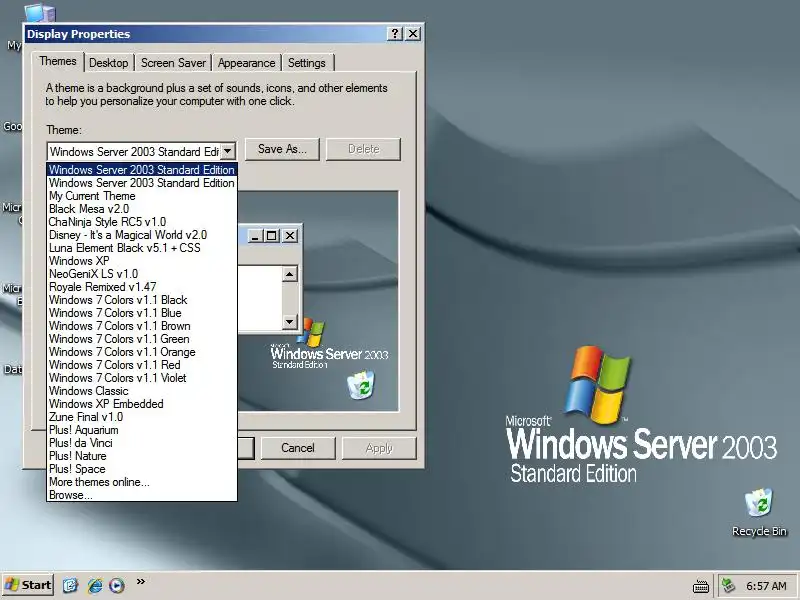Select Luna Element Black v5.1 + CSS
The image size is (800, 600).
[x=142, y=248]
